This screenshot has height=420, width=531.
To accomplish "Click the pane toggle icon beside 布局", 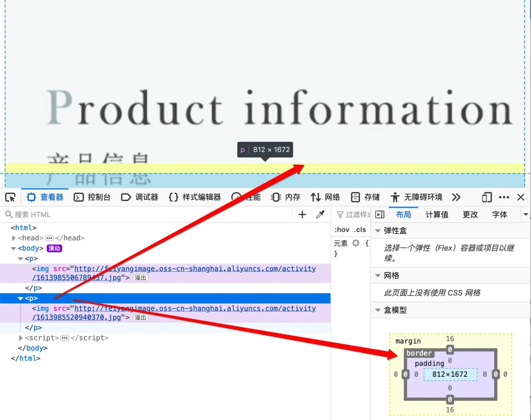I will [x=380, y=214].
